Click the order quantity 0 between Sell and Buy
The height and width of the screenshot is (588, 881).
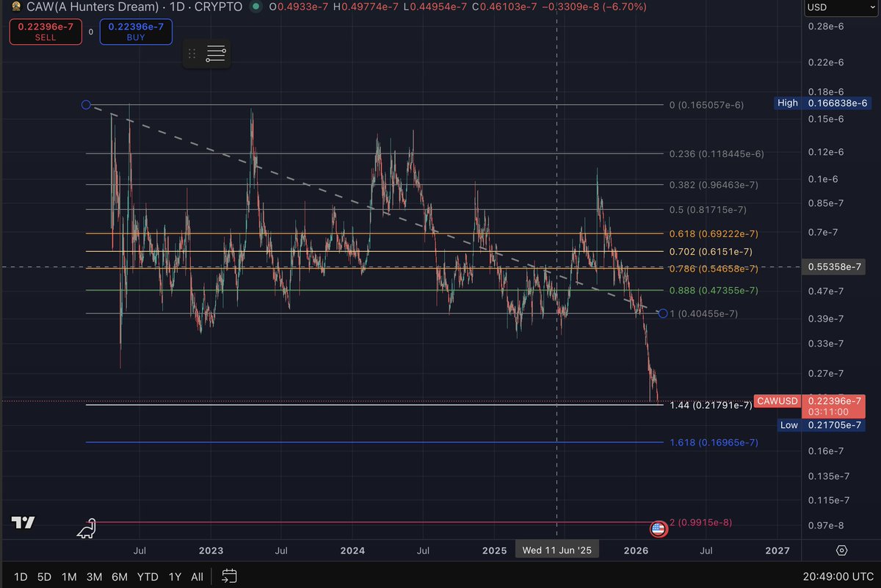point(90,32)
